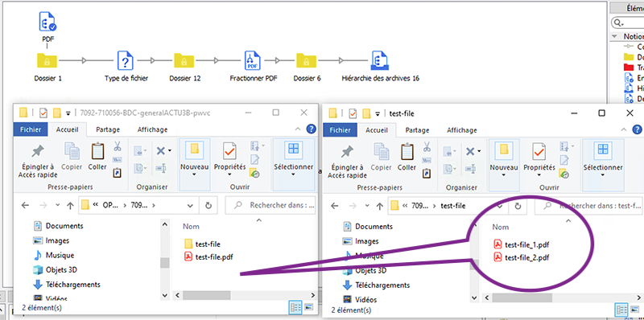Click Propriétés icon in left Explorer window

(230, 152)
